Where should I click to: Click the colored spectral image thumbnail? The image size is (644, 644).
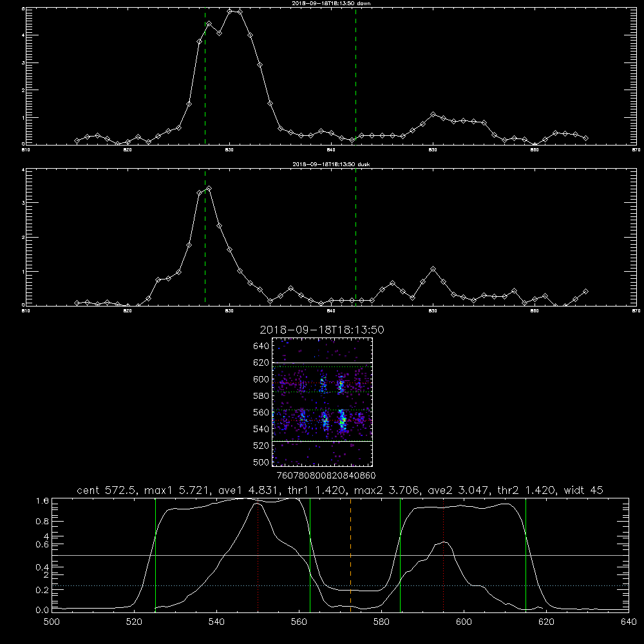[323, 402]
